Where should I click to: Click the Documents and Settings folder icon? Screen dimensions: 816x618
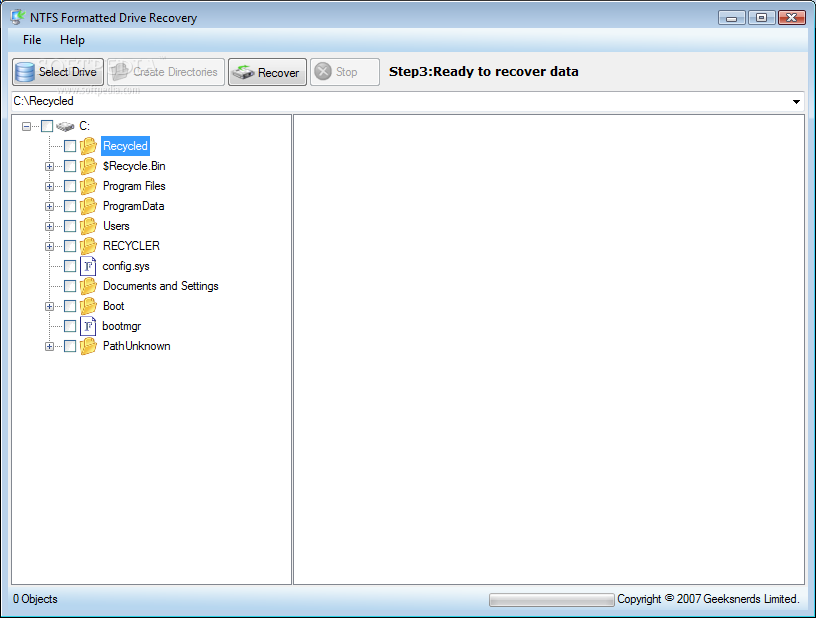88,286
